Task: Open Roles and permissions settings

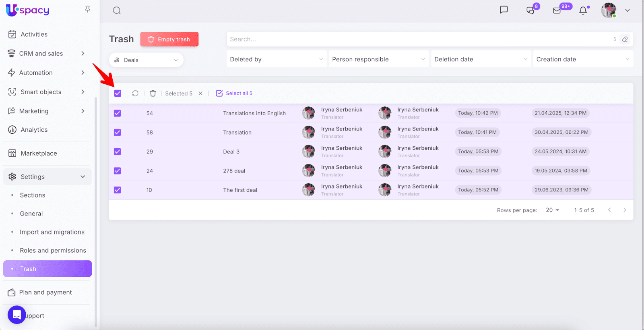Action: click(53, 250)
